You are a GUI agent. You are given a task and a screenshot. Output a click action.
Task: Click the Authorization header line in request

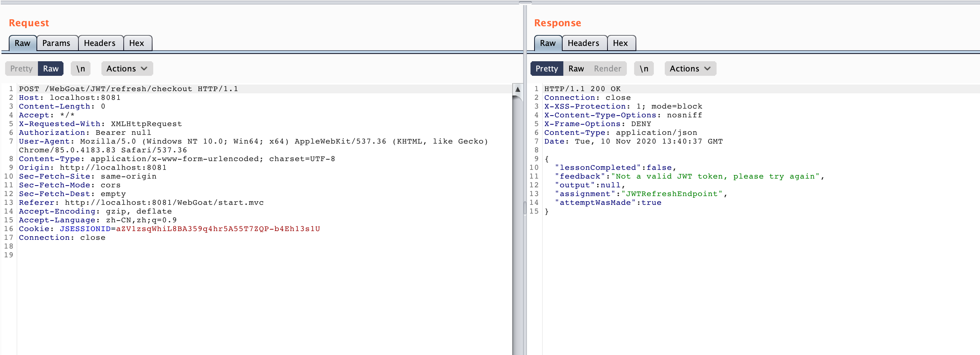(85, 133)
